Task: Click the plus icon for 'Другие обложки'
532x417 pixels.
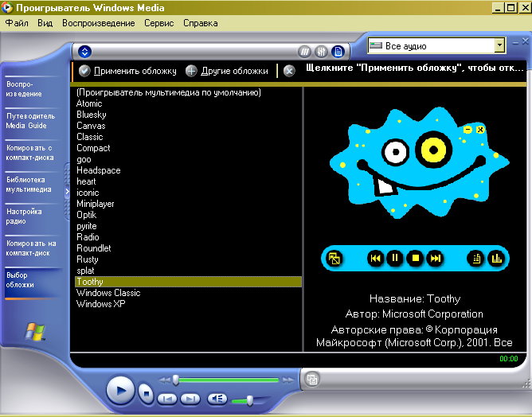Action: (191, 71)
